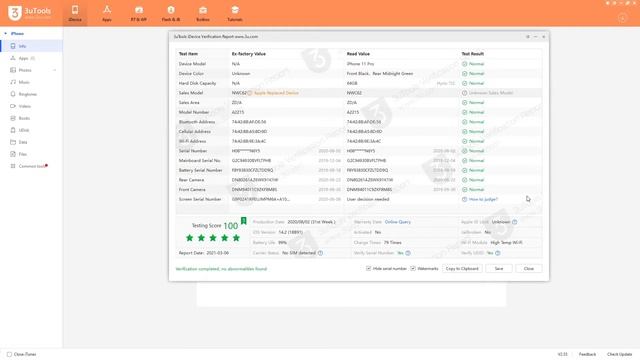
Task: Click help icon beside Apple ID Lock Unknown
Action: click(515, 222)
